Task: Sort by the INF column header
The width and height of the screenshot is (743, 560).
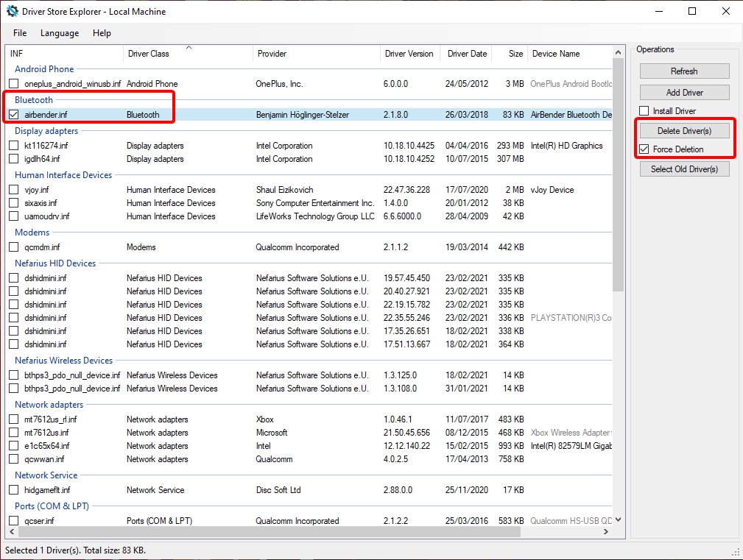Action: coord(65,54)
